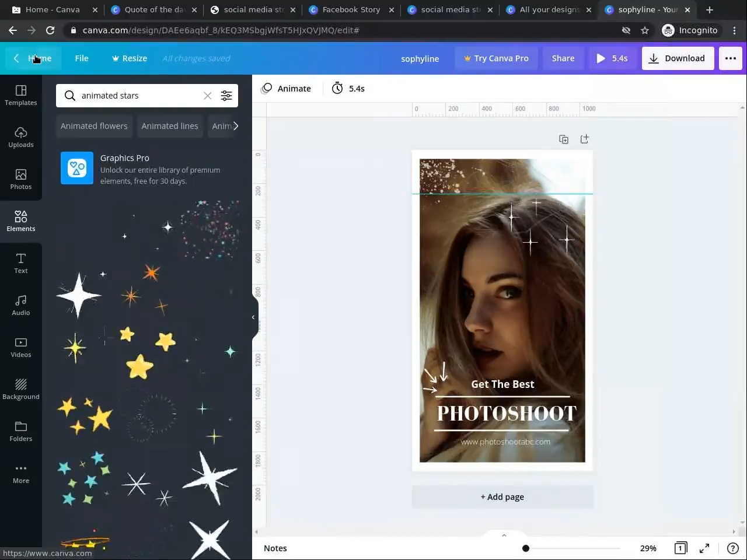Open the help question mark button
The width and height of the screenshot is (747, 560).
(733, 548)
